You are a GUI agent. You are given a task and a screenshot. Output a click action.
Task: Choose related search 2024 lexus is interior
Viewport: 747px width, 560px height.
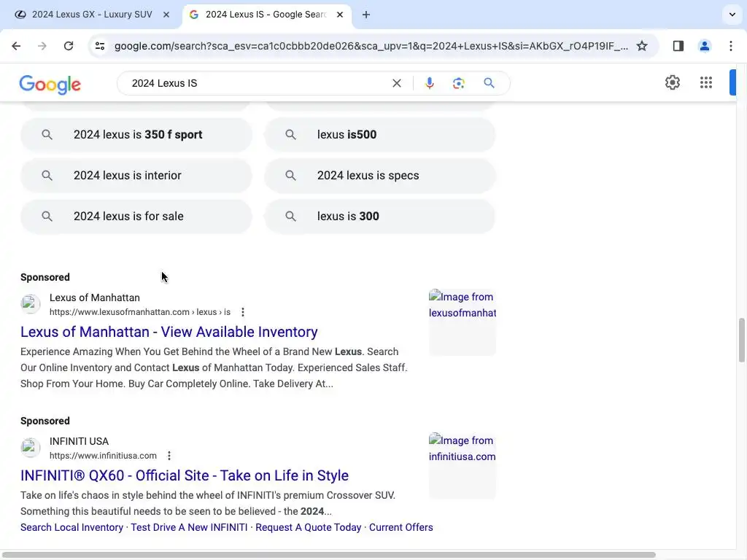pyautogui.click(x=136, y=176)
